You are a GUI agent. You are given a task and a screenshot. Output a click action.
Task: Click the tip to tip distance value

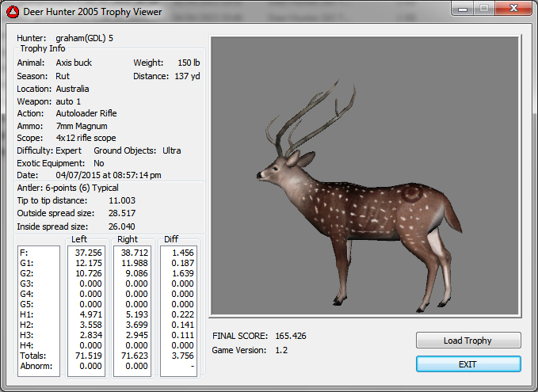tap(121, 200)
